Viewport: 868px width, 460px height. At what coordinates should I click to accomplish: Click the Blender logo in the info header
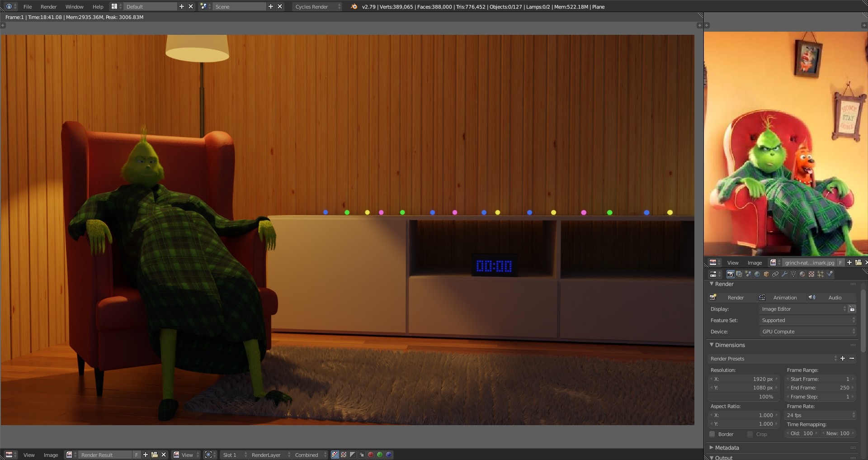tap(354, 6)
